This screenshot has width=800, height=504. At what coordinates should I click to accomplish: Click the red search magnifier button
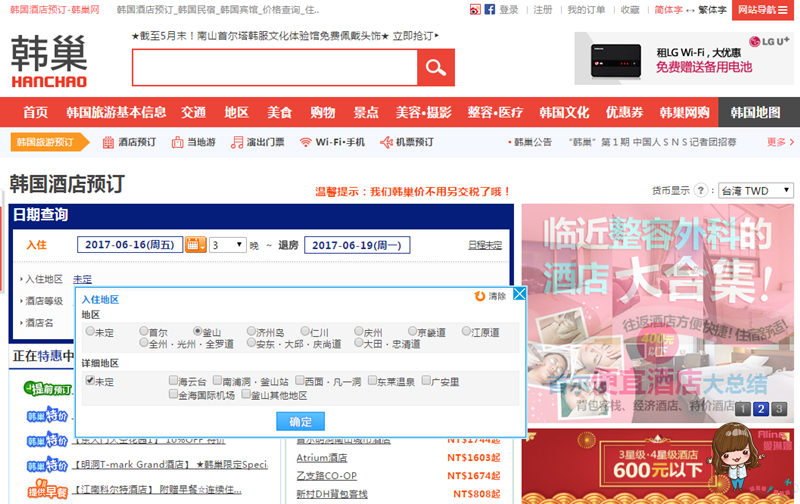[436, 67]
